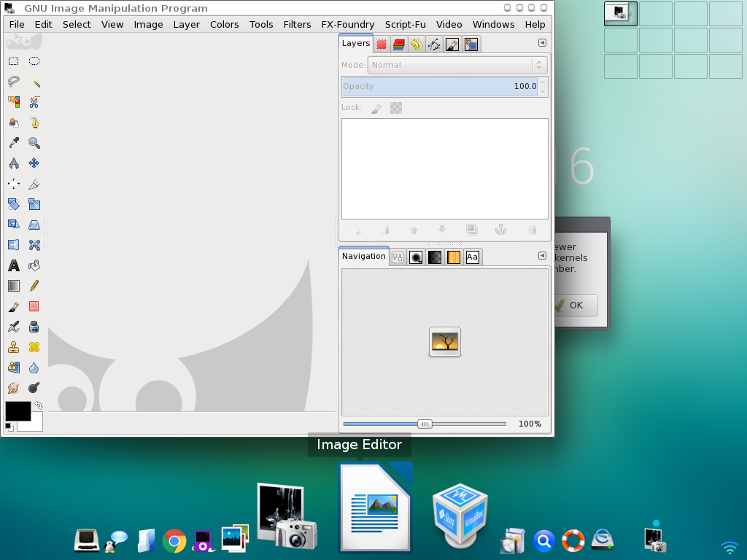
Task: Select the Rectangle Select tool
Action: click(x=14, y=61)
